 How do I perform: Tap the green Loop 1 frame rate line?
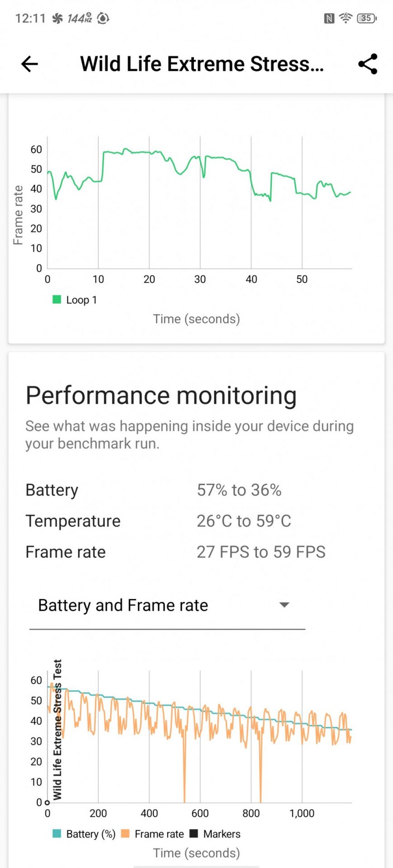136,153
